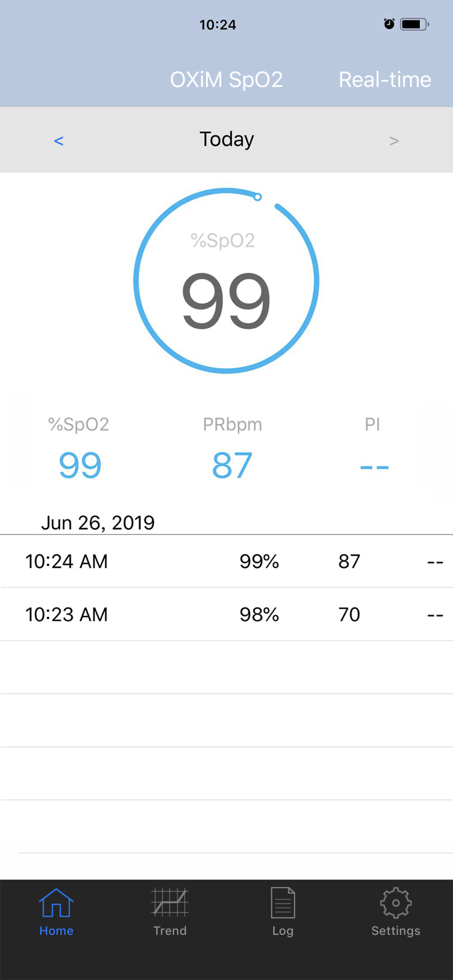Tap the battery indicator icon

click(415, 24)
